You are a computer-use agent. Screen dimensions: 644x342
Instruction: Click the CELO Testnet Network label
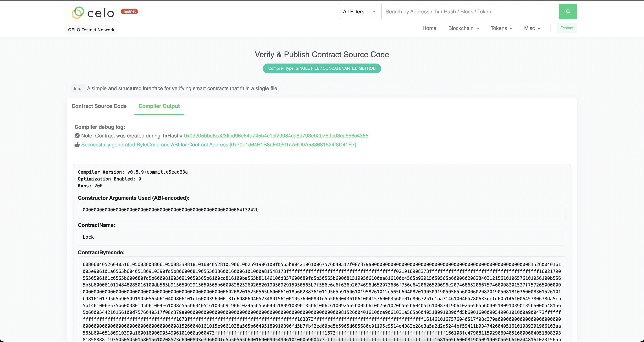click(91, 29)
